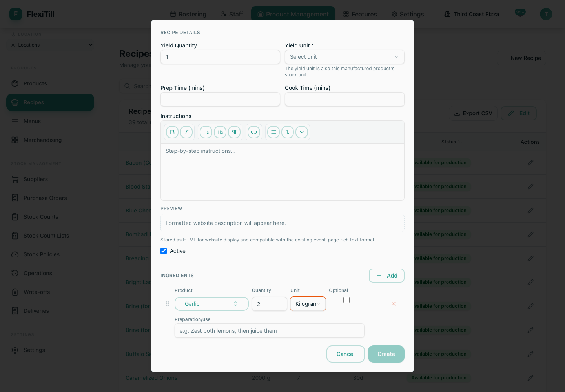
Task: Click Export CSV button
Action: click(473, 113)
